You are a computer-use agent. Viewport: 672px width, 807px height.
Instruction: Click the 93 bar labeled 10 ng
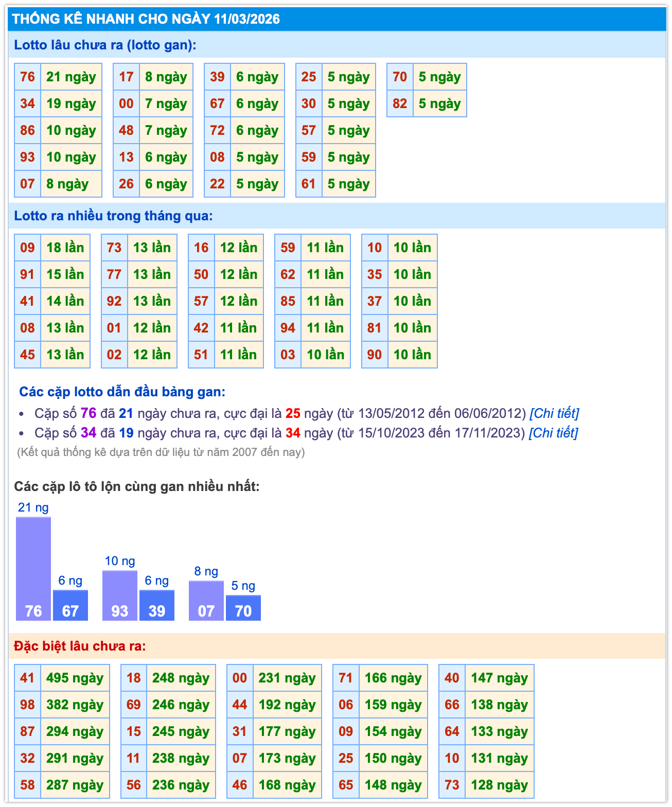(x=120, y=595)
